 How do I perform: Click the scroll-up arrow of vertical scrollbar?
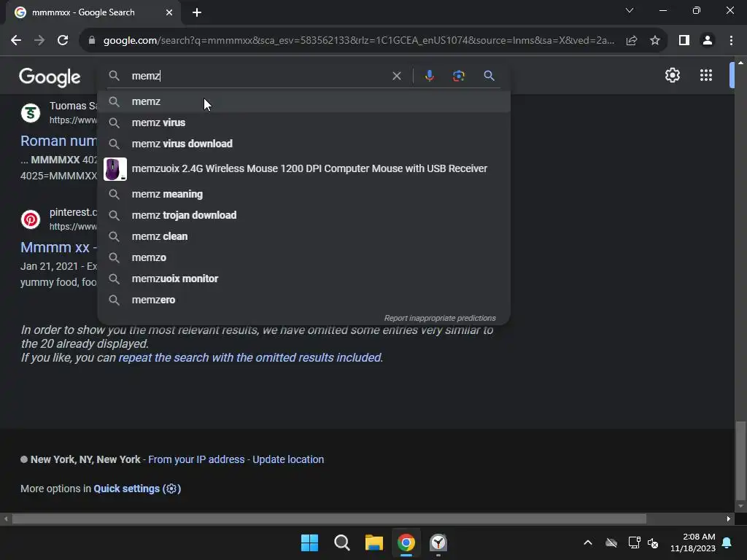(x=740, y=63)
